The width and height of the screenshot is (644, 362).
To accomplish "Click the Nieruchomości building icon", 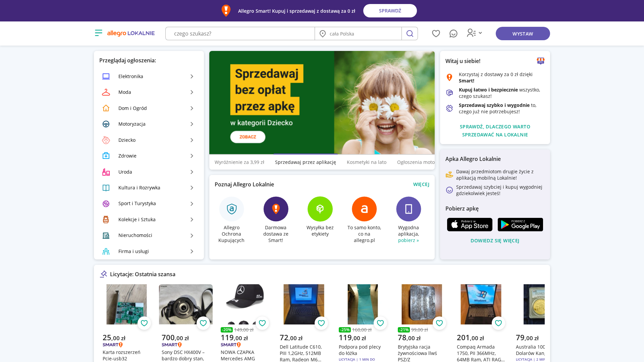I will 106,236.
